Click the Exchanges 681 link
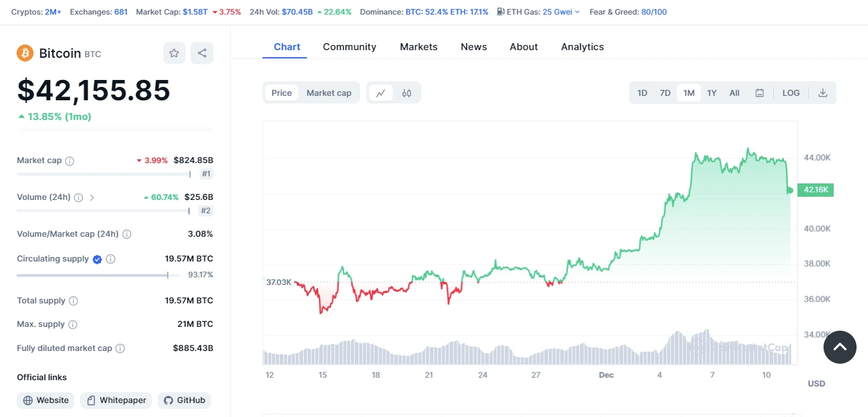The width and height of the screenshot is (868, 417). [121, 11]
